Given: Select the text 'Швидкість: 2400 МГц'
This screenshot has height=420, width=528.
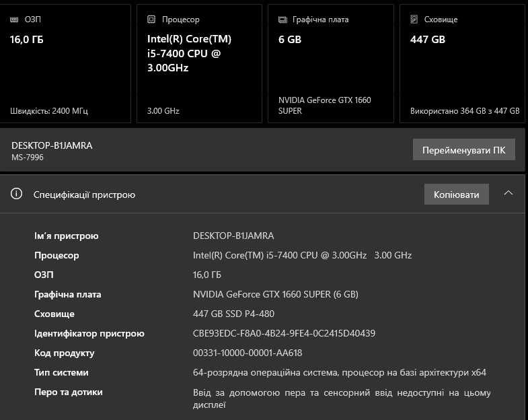Looking at the screenshot, I should pos(49,111).
